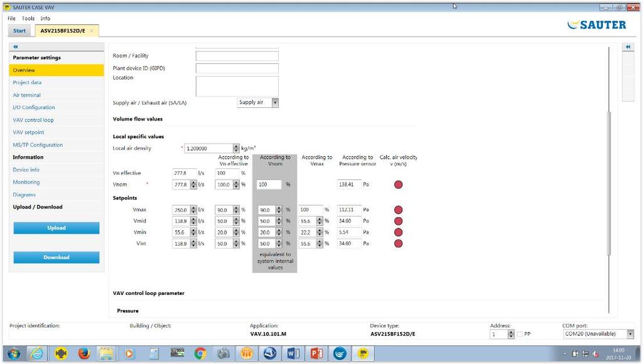
Task: Switch to the Start tab
Action: pyautogui.click(x=19, y=31)
